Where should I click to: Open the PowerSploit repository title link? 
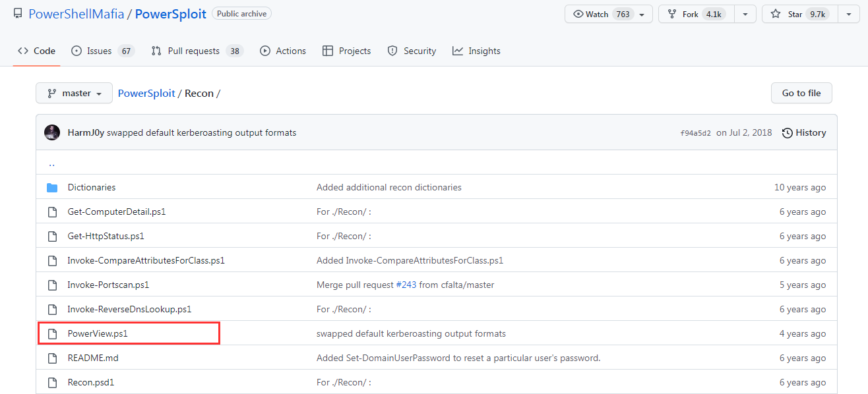(171, 14)
